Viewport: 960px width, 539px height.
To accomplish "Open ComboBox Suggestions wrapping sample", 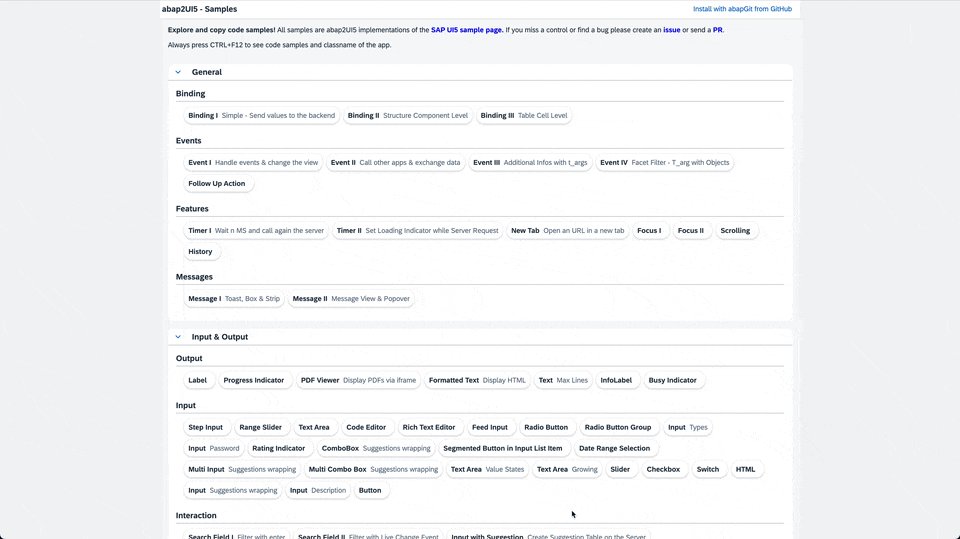I will pyautogui.click(x=376, y=448).
